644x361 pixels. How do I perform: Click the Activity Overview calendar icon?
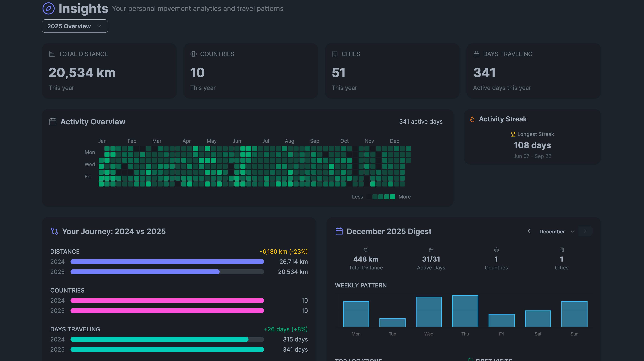[x=53, y=122]
